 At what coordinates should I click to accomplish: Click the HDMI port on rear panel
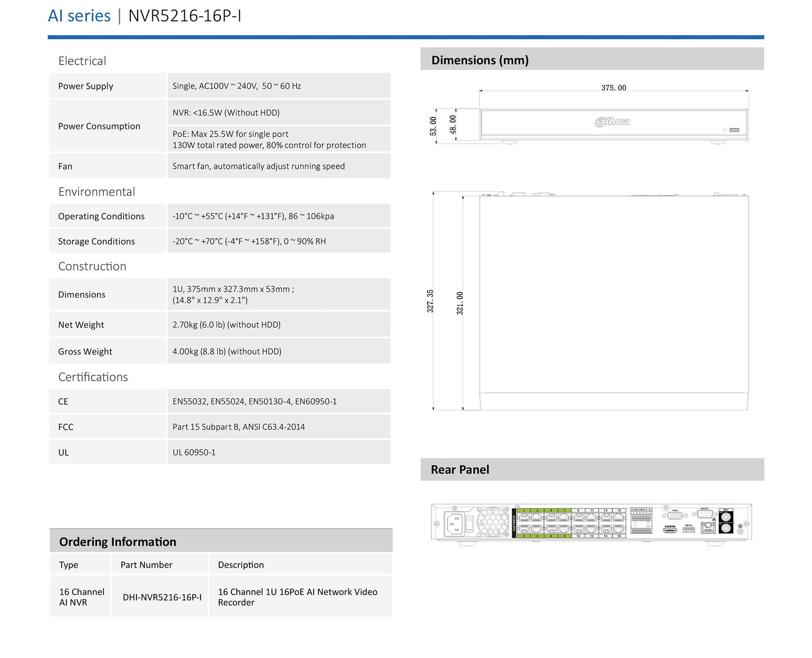(670, 530)
